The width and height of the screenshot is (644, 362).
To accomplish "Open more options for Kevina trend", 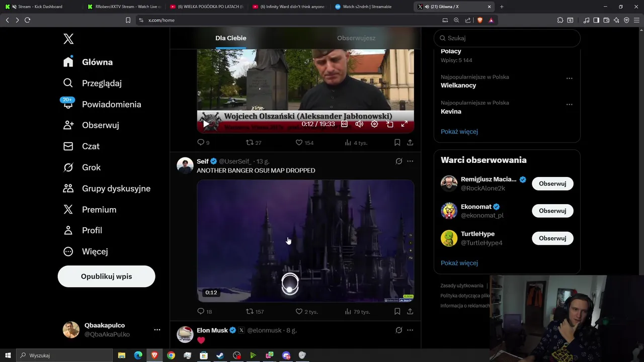I will [x=569, y=105].
